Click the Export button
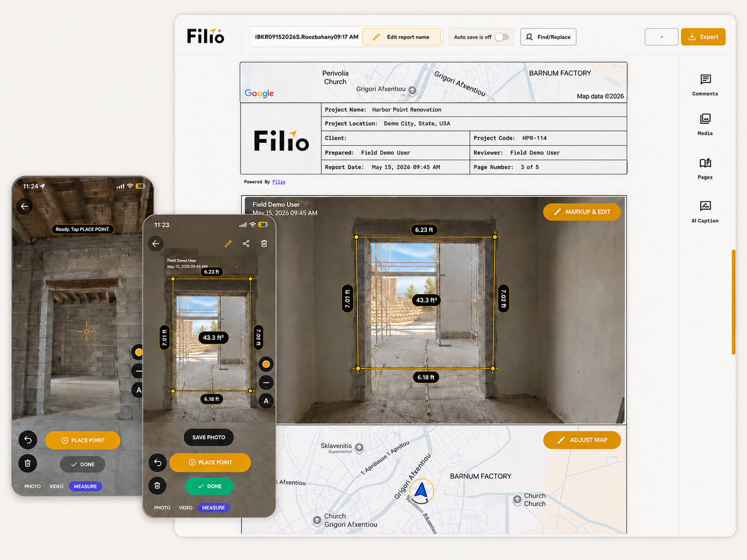The width and height of the screenshot is (747, 560). (x=703, y=37)
